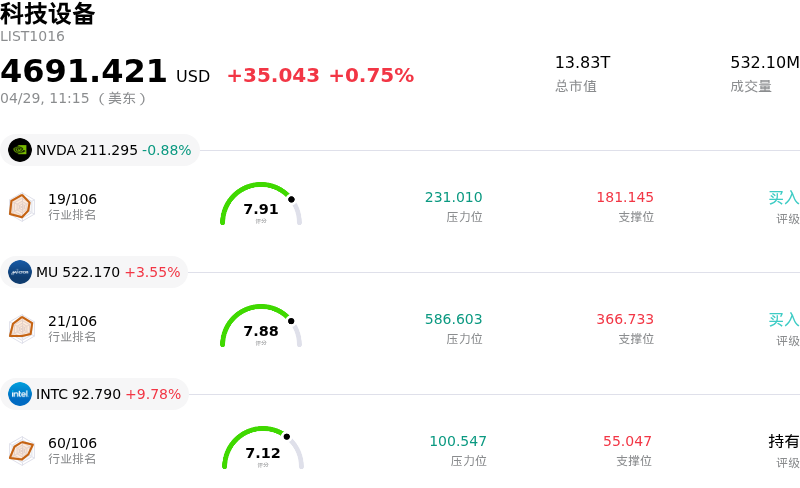Click the Intel logo icon
Screen dimensions: 800x488
pos(20,394)
